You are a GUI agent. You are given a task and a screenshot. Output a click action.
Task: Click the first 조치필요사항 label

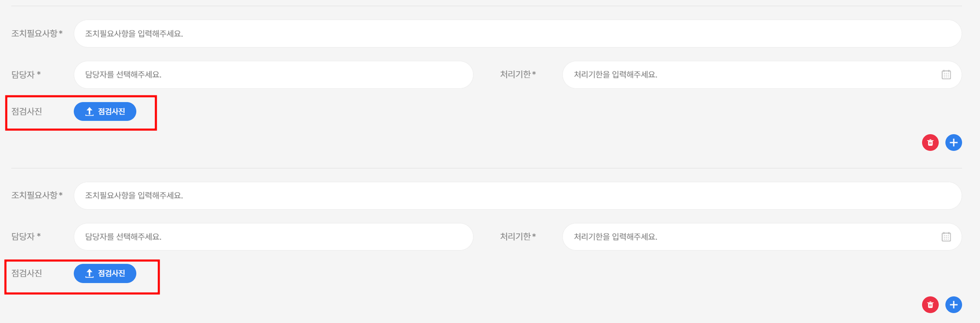click(37, 33)
